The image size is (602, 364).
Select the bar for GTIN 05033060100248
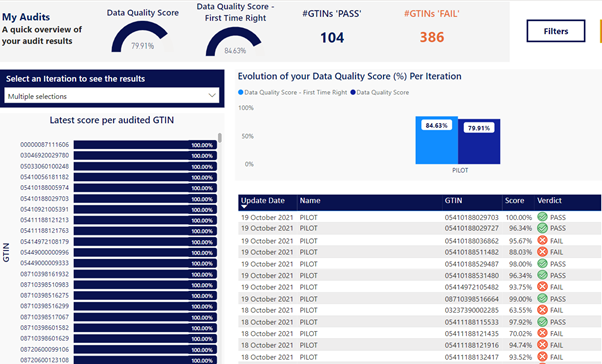click(145, 166)
